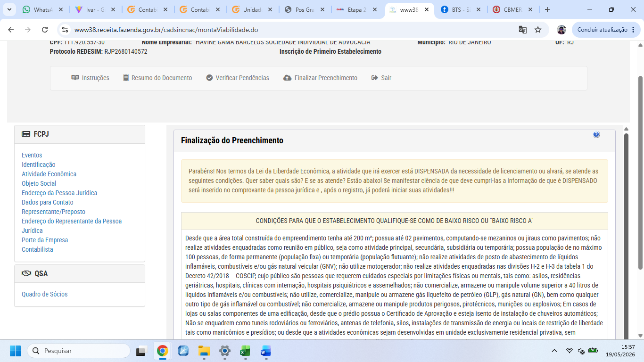Open Word from the taskbar
644x362 pixels.
pyautogui.click(x=265, y=351)
